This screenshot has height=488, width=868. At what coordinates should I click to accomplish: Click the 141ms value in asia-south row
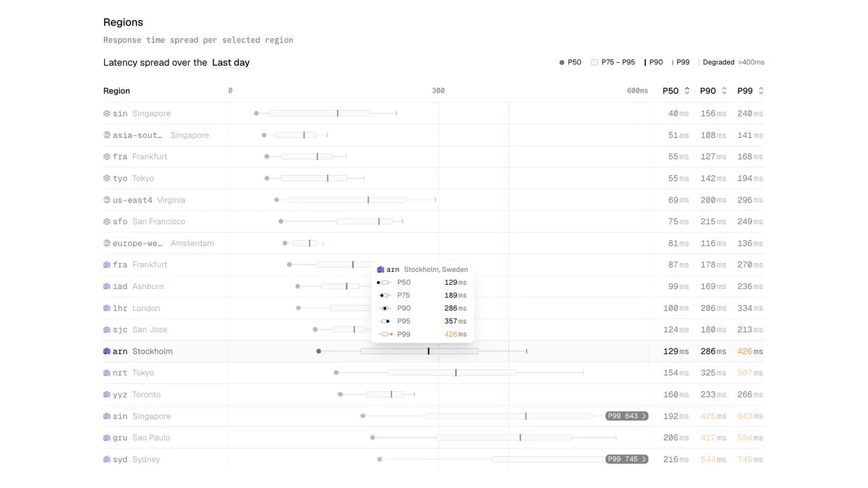coord(750,135)
